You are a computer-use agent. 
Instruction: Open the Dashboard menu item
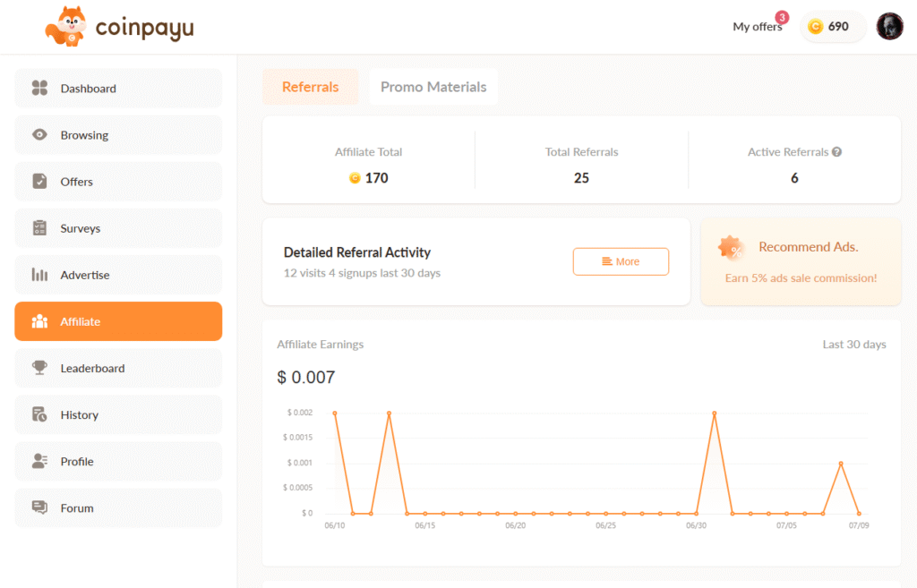(118, 89)
